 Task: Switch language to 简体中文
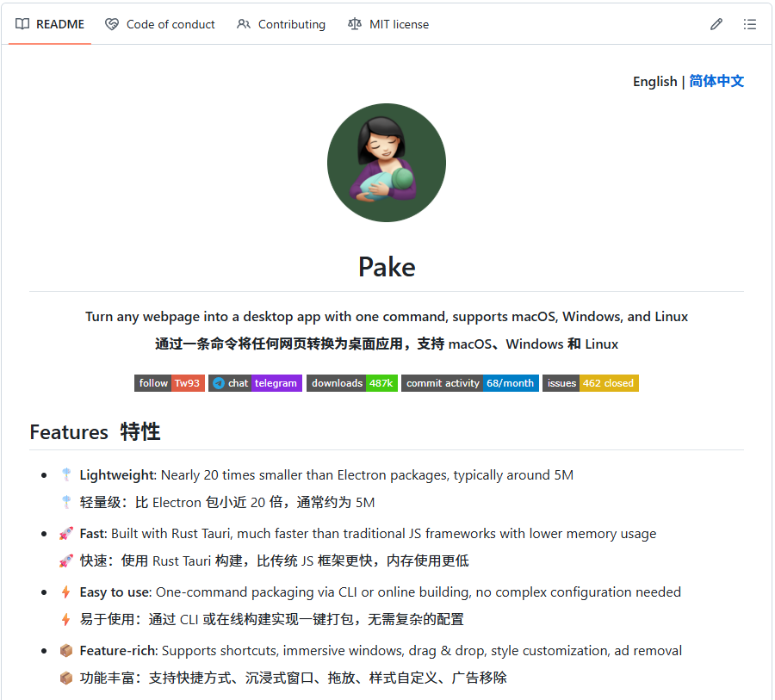click(716, 81)
